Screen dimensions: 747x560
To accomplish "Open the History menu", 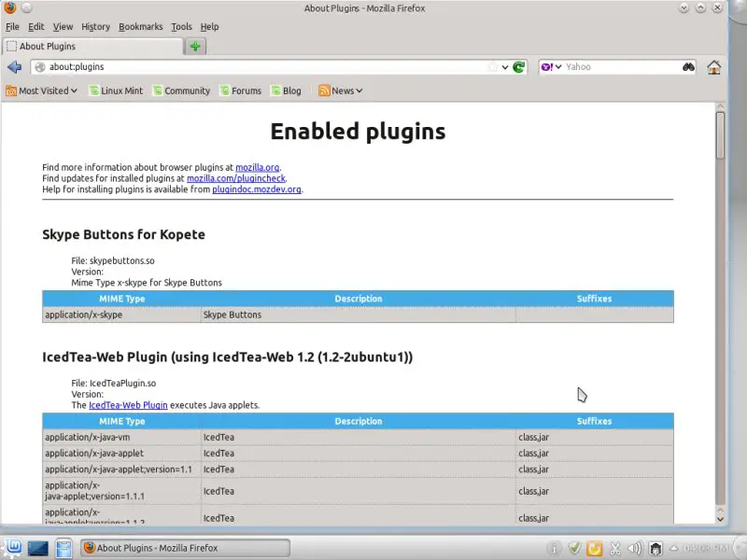I will click(96, 27).
